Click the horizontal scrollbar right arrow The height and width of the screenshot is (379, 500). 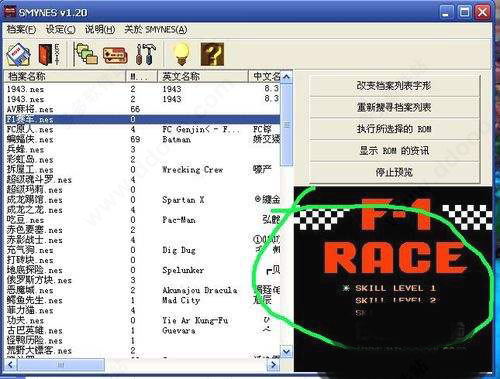point(273,365)
